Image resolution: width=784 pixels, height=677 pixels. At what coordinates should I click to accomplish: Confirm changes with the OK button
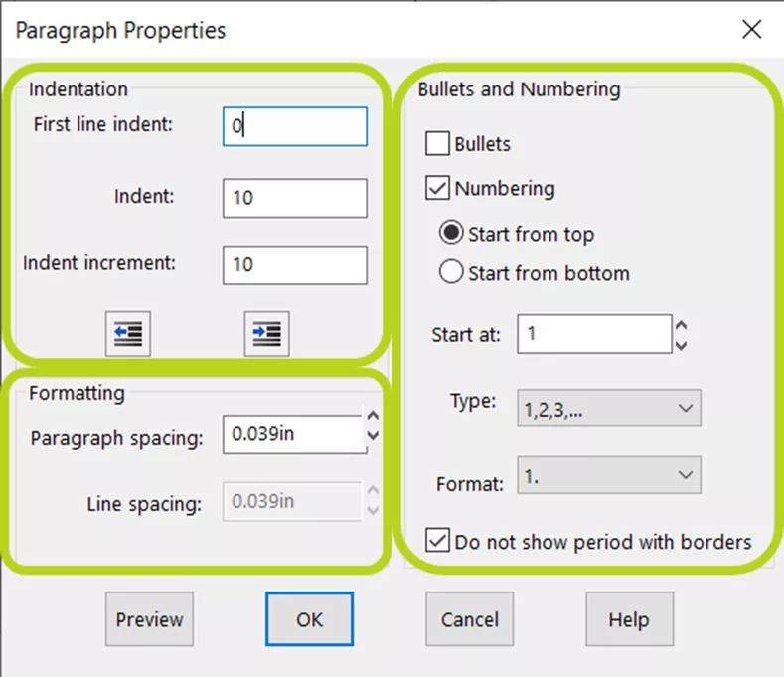pos(309,619)
